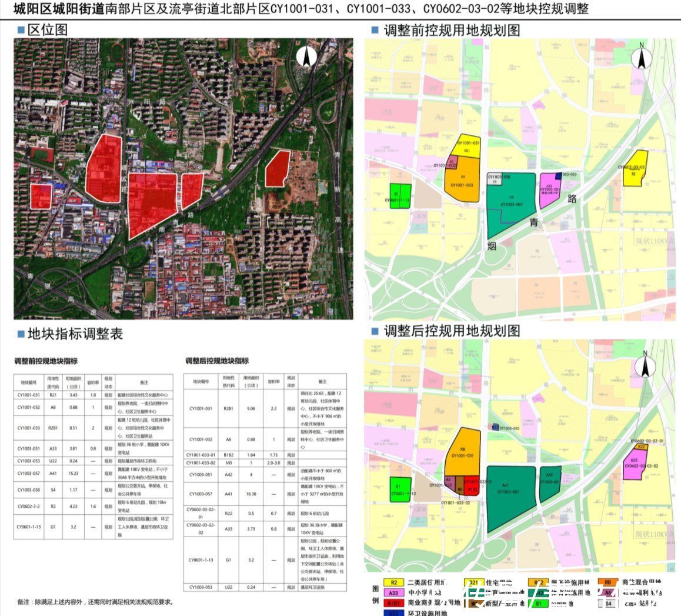
Task: Click the 9.06 area cell in the after table
Action: (251, 408)
